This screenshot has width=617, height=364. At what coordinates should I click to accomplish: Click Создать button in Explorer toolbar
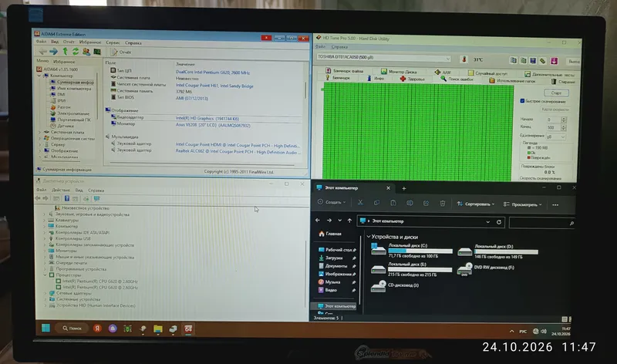[x=332, y=202]
